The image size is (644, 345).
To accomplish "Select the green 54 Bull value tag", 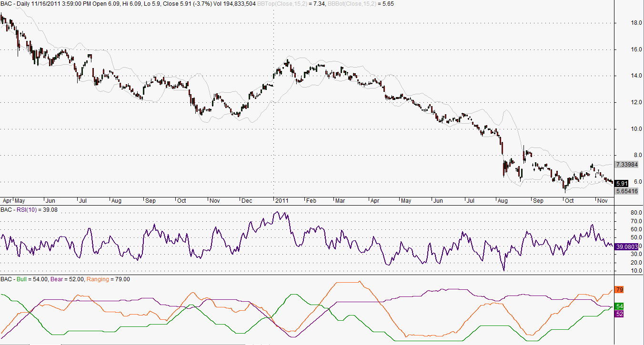I will [x=619, y=306].
